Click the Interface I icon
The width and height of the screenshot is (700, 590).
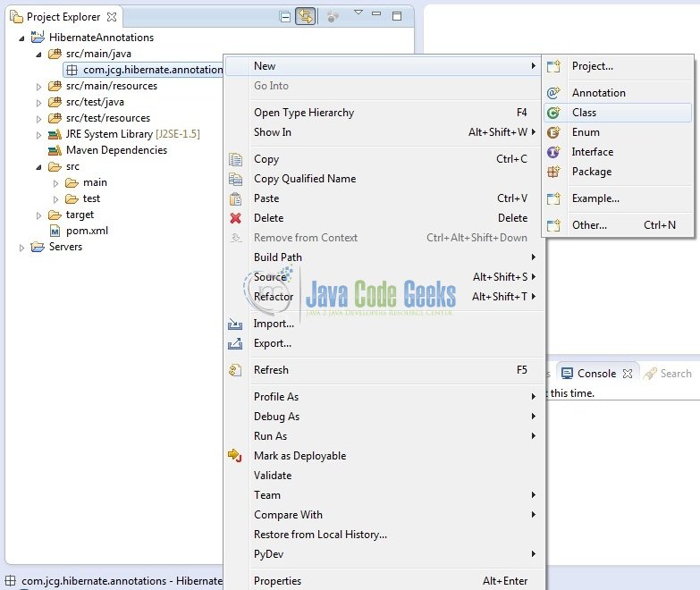(x=553, y=152)
